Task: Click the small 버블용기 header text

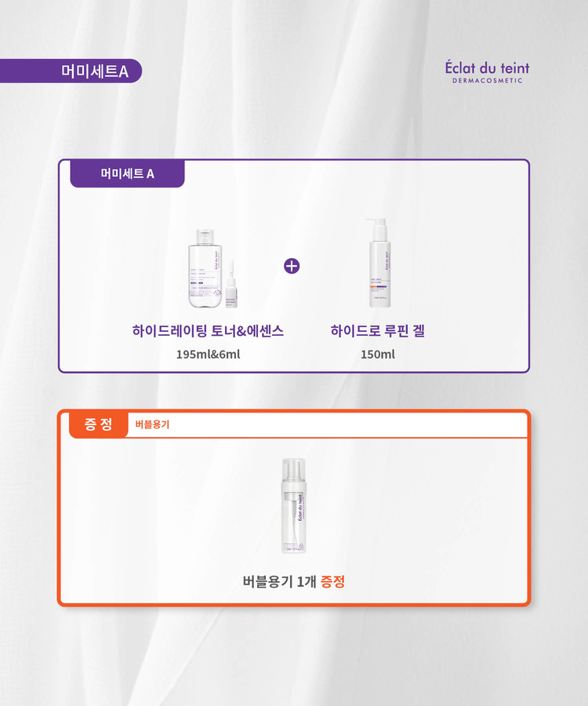Action: (x=152, y=424)
